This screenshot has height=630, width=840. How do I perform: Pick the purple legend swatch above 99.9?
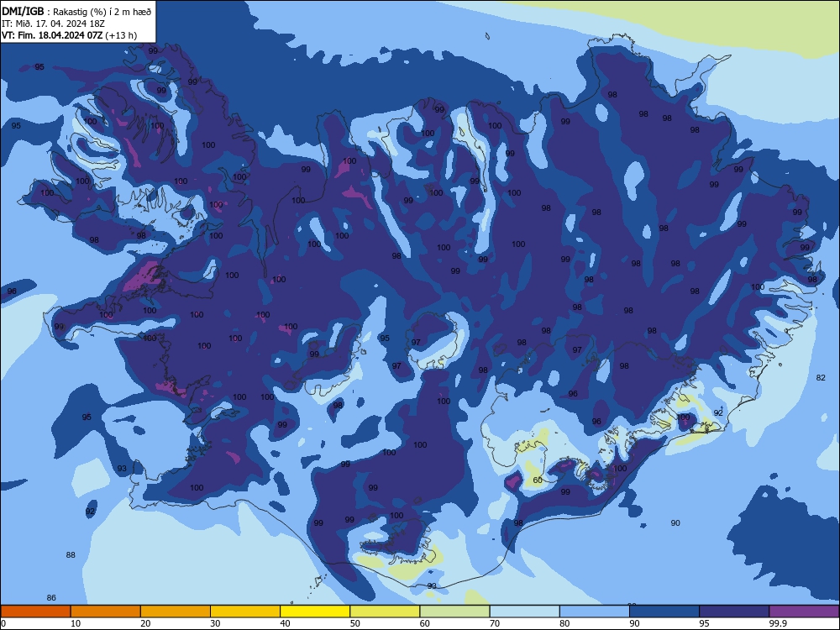804,612
